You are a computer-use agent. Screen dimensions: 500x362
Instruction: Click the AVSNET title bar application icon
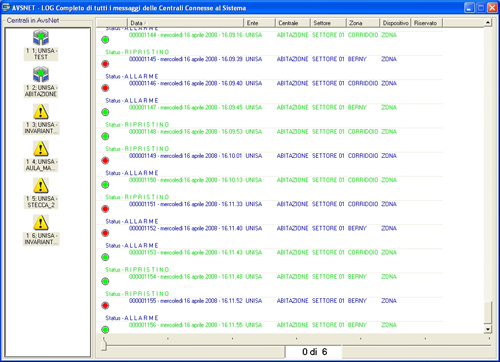point(6,7)
